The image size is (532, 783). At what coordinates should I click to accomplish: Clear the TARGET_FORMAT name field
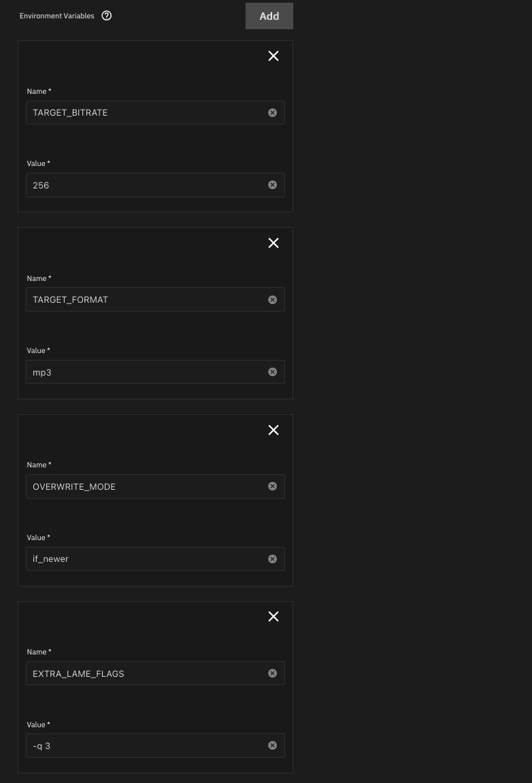click(x=272, y=299)
